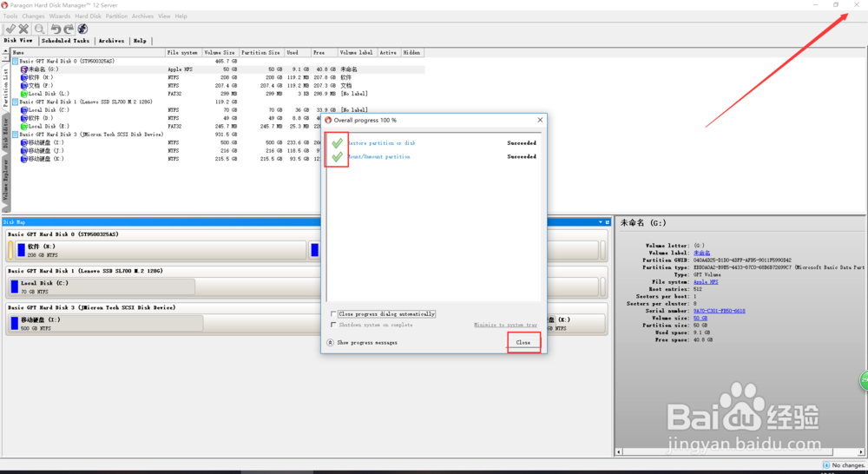Image resolution: width=868 pixels, height=474 pixels.
Task: Click the Undo arrow toolbar icon
Action: [x=56, y=29]
